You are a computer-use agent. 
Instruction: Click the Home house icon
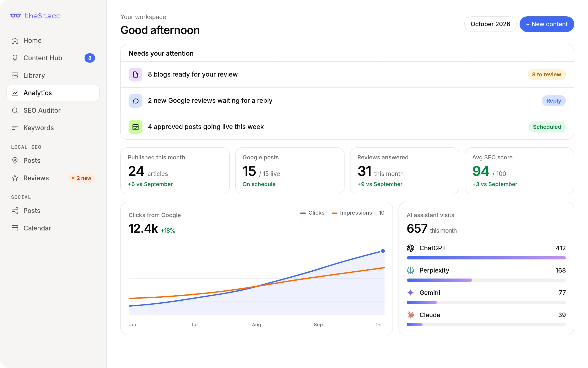pos(15,40)
